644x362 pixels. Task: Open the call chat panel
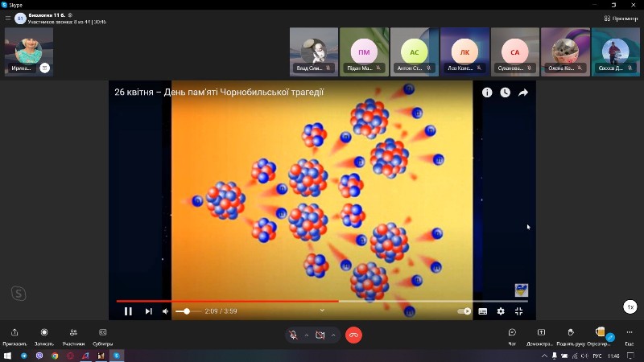click(x=512, y=335)
